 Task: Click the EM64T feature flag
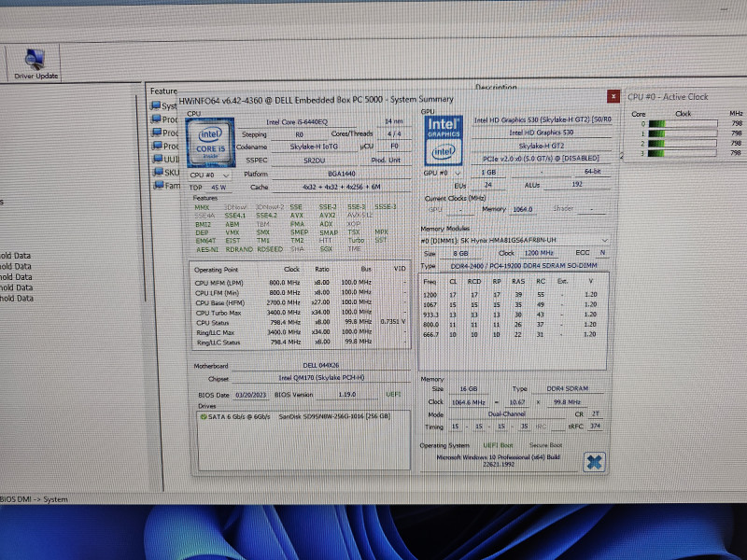tap(205, 241)
